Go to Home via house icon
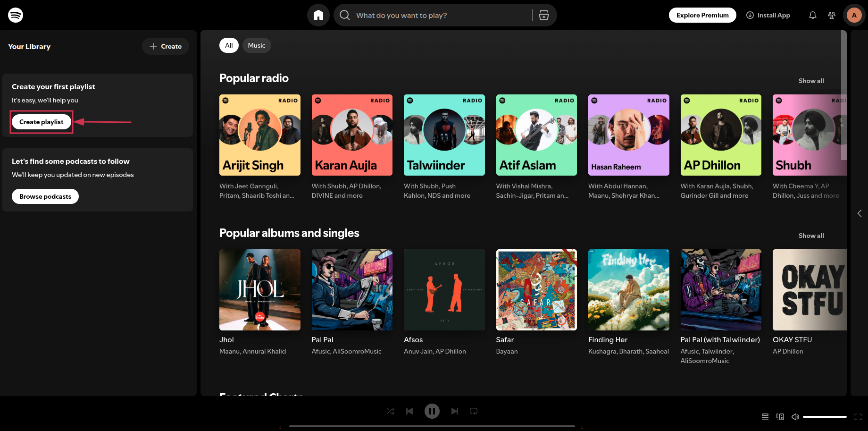868x431 pixels. (x=318, y=15)
